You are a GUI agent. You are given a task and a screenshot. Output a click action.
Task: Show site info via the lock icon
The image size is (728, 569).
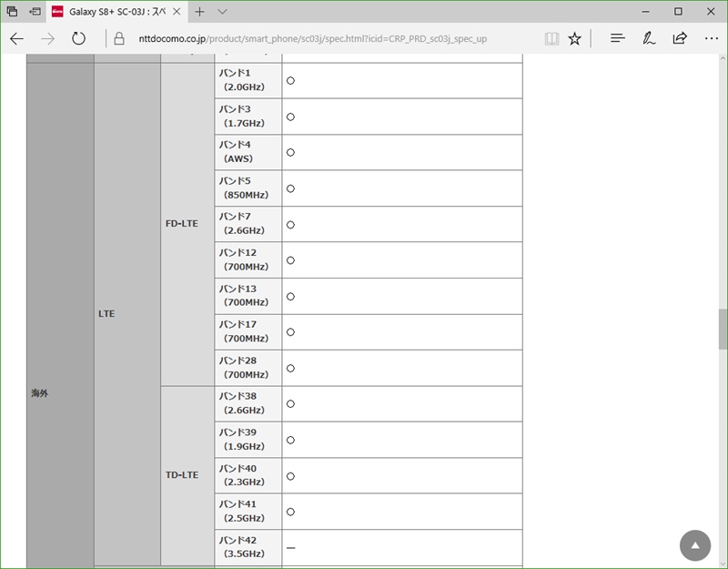point(118,38)
